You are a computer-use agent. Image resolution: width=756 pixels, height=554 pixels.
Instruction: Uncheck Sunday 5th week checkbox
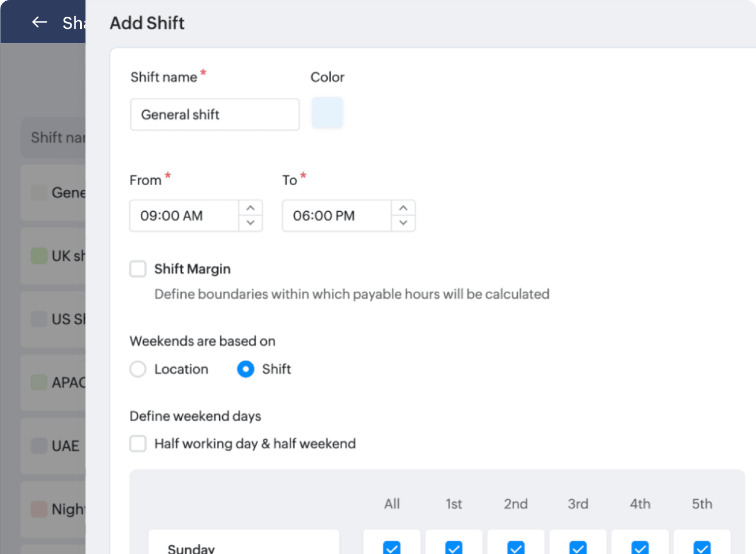point(702,547)
